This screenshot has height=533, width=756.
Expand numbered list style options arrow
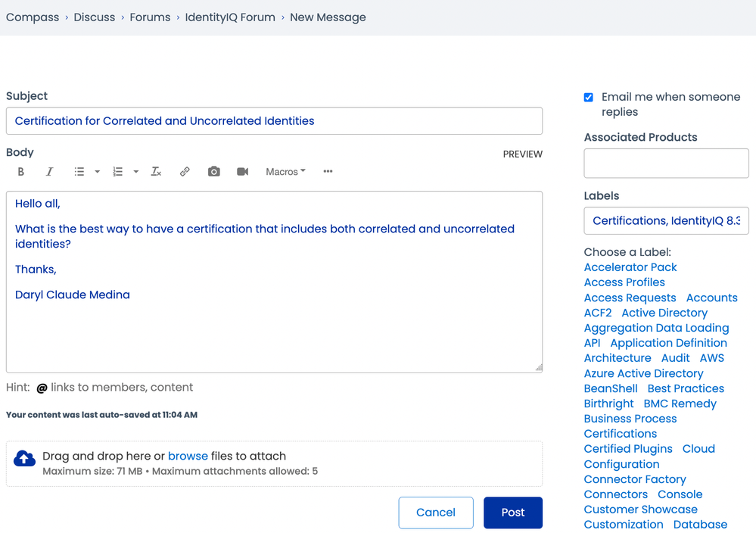[136, 172]
